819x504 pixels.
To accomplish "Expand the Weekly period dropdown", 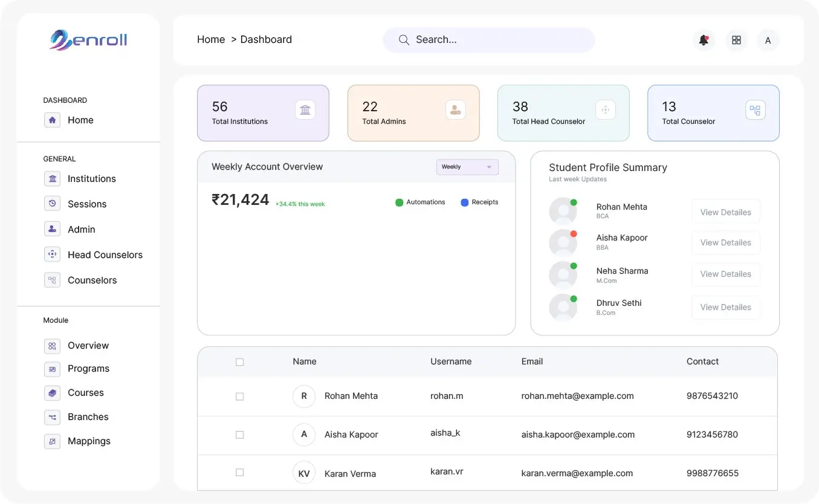I will [467, 167].
